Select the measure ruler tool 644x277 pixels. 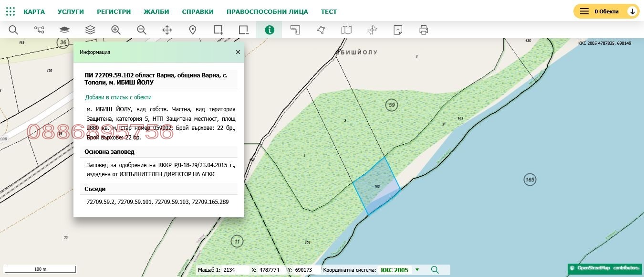coord(295,30)
